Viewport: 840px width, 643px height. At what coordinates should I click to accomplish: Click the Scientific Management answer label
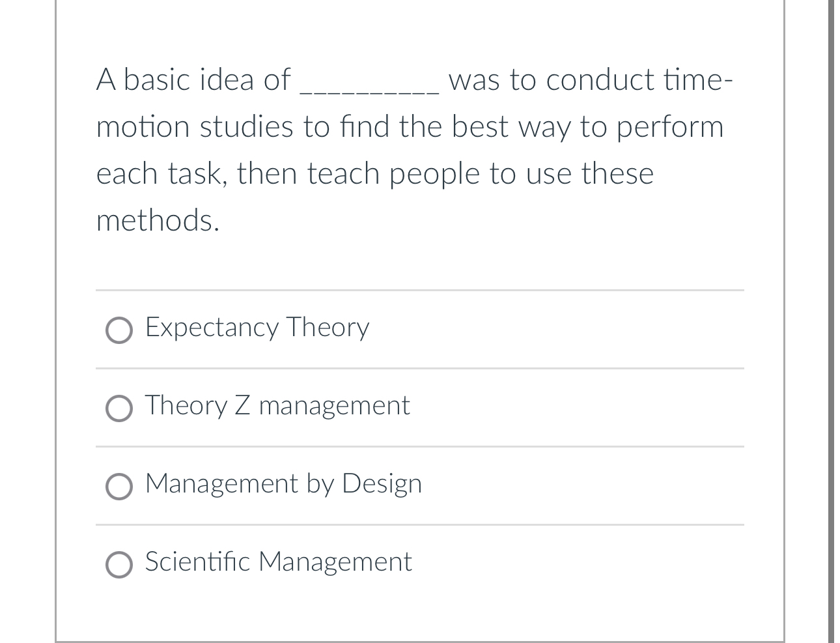[278, 562]
